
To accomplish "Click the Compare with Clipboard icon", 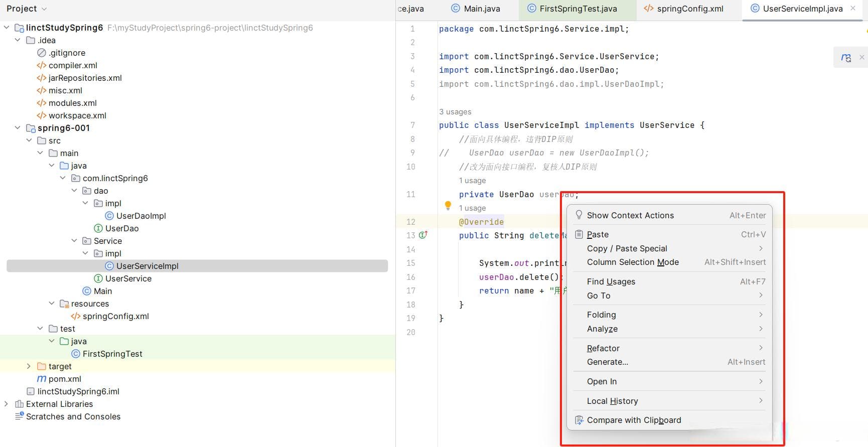I will (579, 420).
